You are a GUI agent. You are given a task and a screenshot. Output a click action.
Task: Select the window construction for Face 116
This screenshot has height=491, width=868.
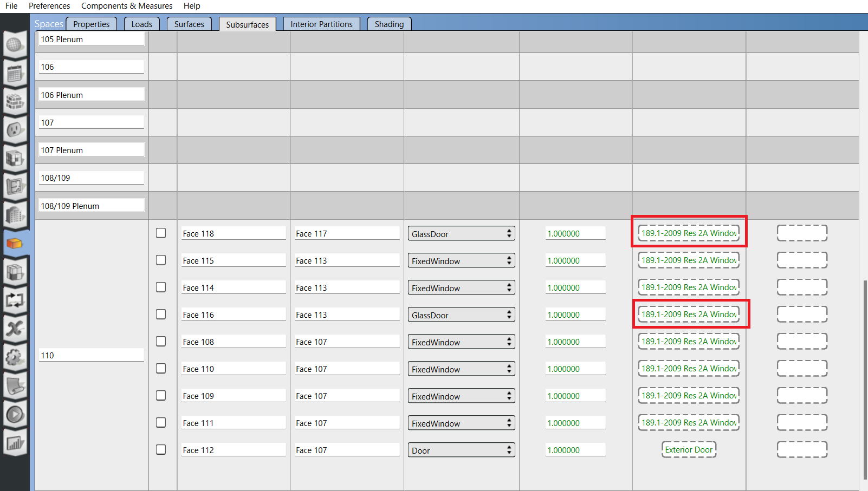[x=689, y=314]
